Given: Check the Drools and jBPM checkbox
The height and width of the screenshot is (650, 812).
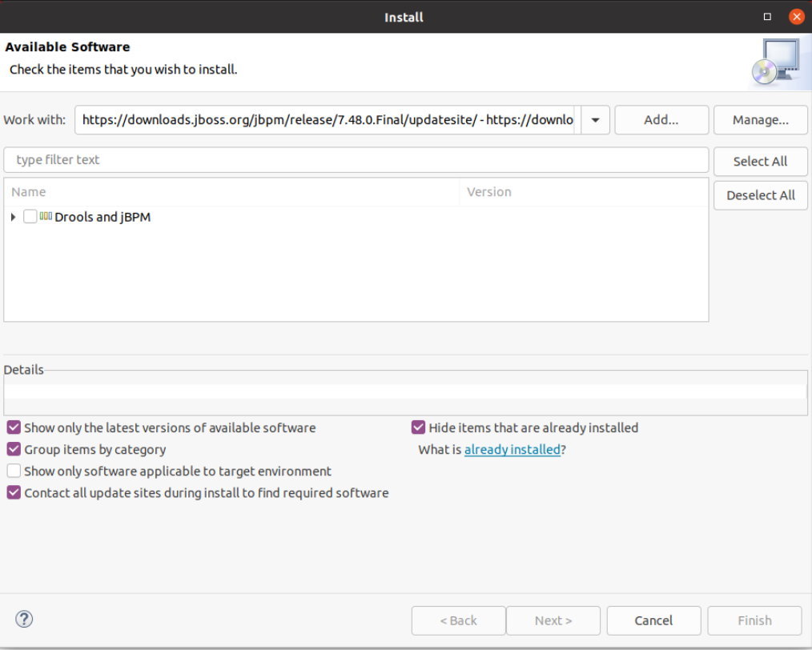Looking at the screenshot, I should (x=30, y=216).
